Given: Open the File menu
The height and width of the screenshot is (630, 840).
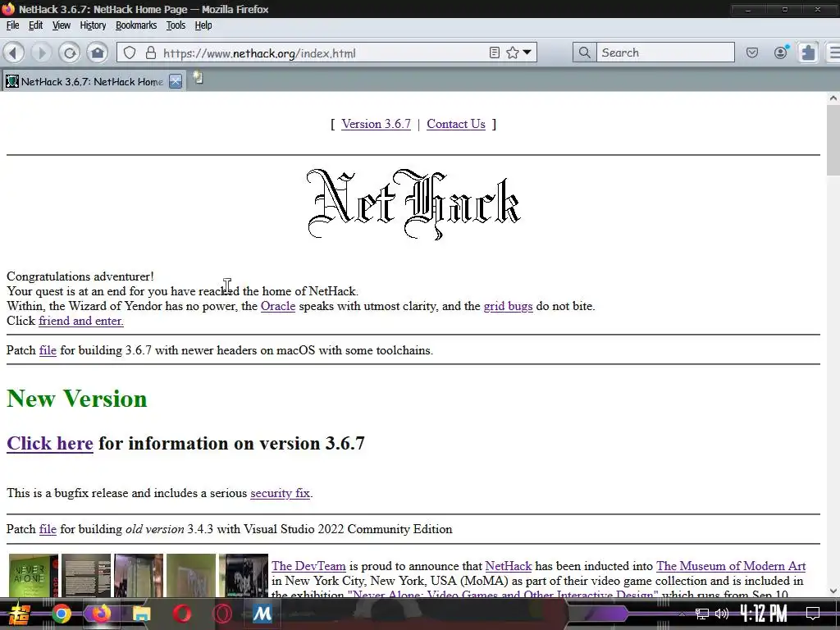Looking at the screenshot, I should pos(12,25).
